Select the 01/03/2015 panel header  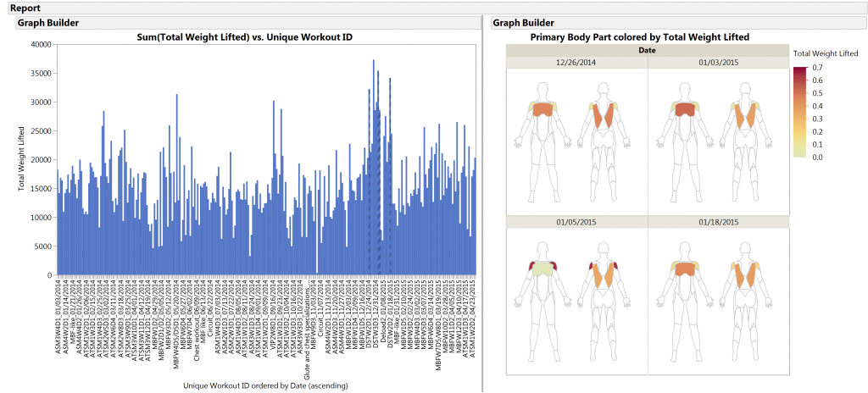(719, 62)
